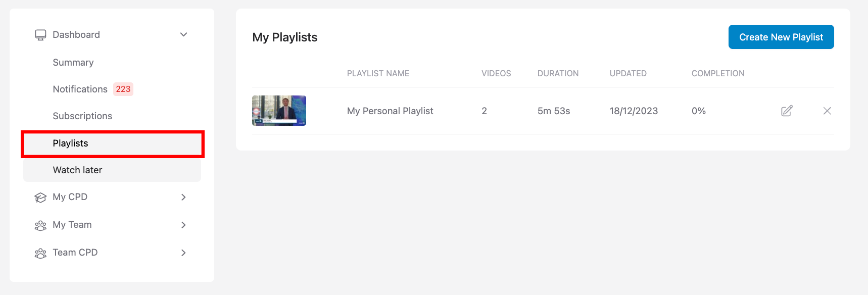The height and width of the screenshot is (295, 868).
Task: Open the Subscriptions page
Action: coord(82,116)
